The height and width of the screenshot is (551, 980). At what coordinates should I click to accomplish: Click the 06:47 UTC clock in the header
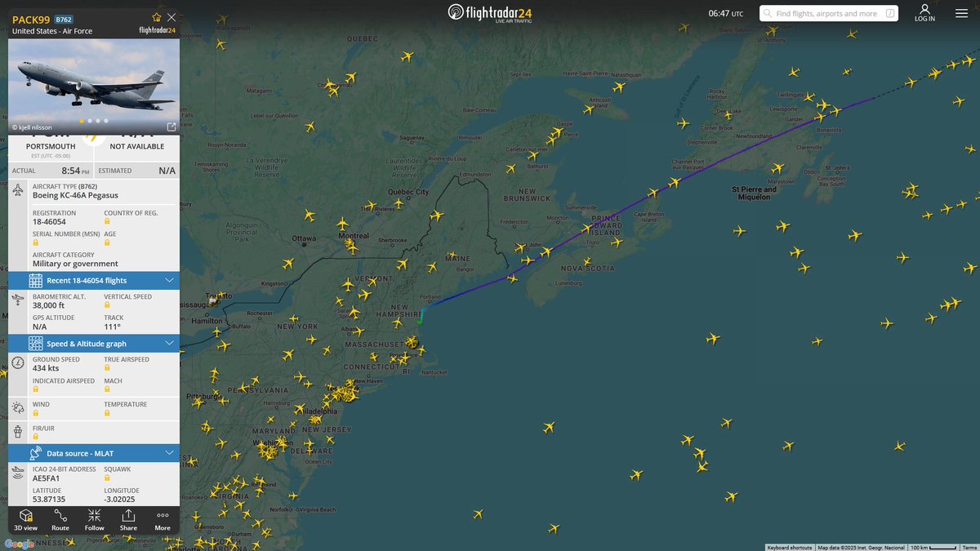tap(725, 13)
